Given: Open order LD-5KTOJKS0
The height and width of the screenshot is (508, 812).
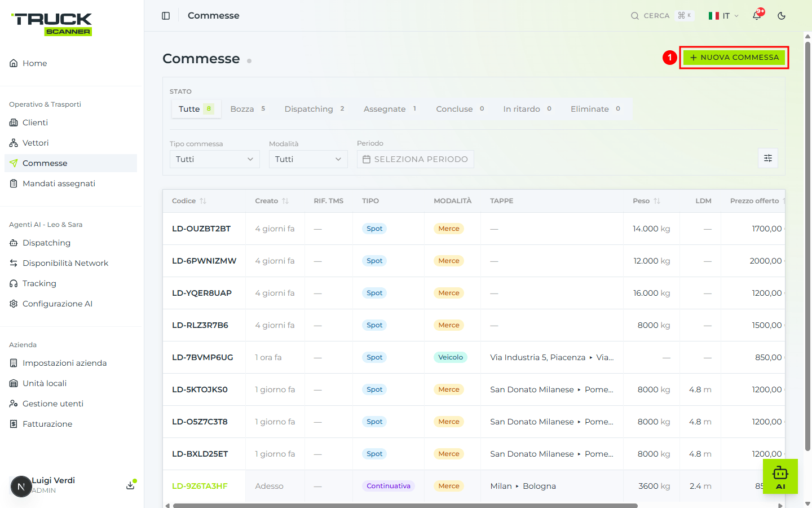Looking at the screenshot, I should tap(200, 389).
